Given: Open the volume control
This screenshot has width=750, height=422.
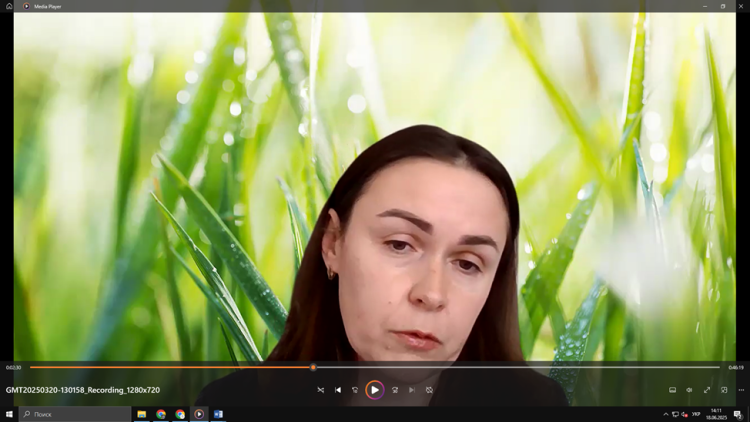Looking at the screenshot, I should 689,390.
